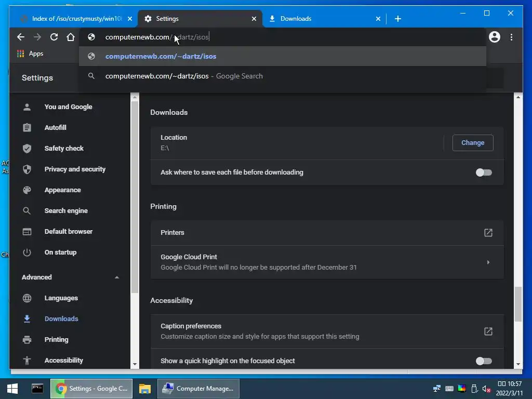Viewport: 532px width, 399px height.
Task: Click the shield check icon for Safety check
Action: [x=27, y=148]
